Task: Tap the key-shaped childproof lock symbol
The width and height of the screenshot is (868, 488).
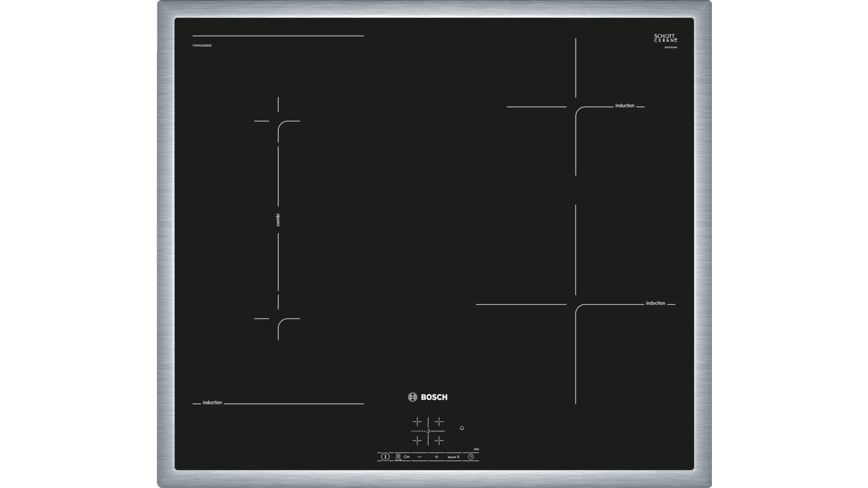Action: pos(407,457)
